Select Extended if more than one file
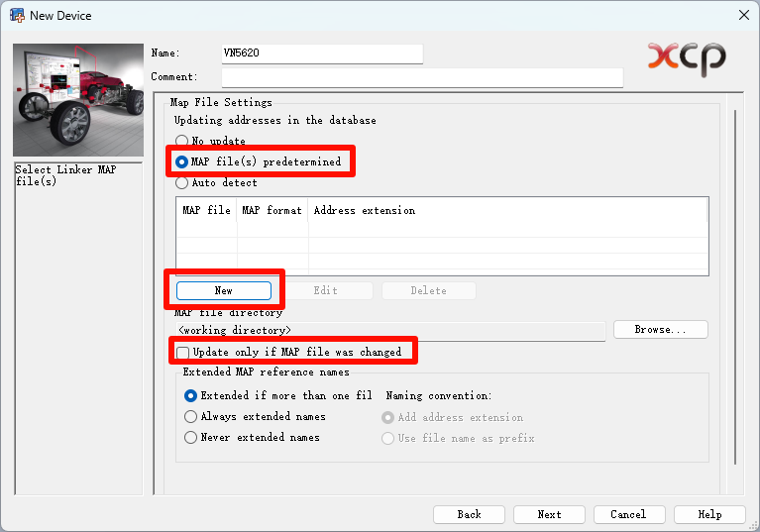 coord(191,395)
